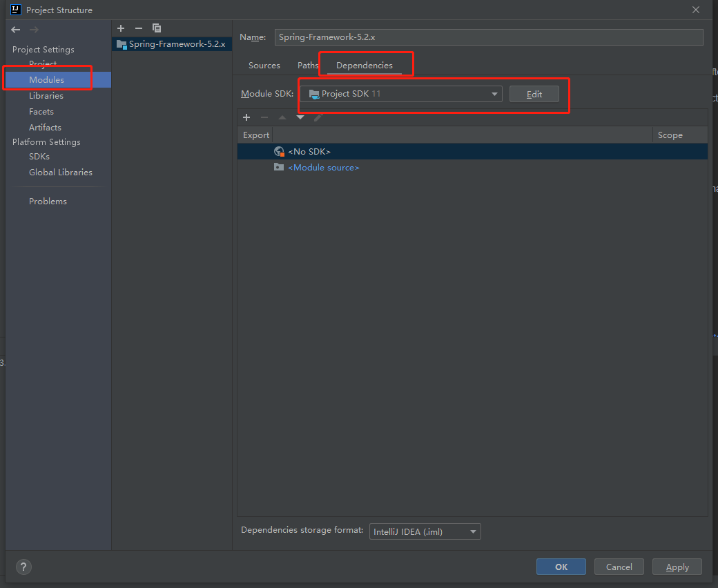Open the Facets settings
718x588 pixels.
click(x=41, y=112)
